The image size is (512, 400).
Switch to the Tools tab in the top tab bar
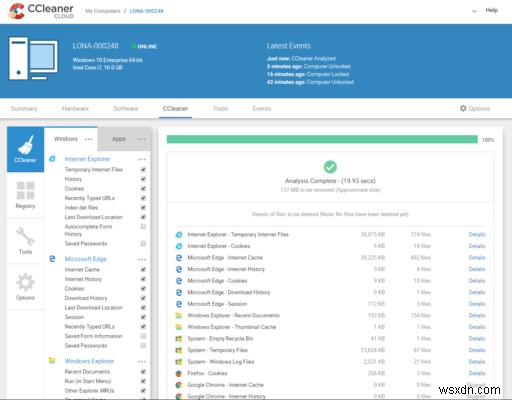click(220, 109)
